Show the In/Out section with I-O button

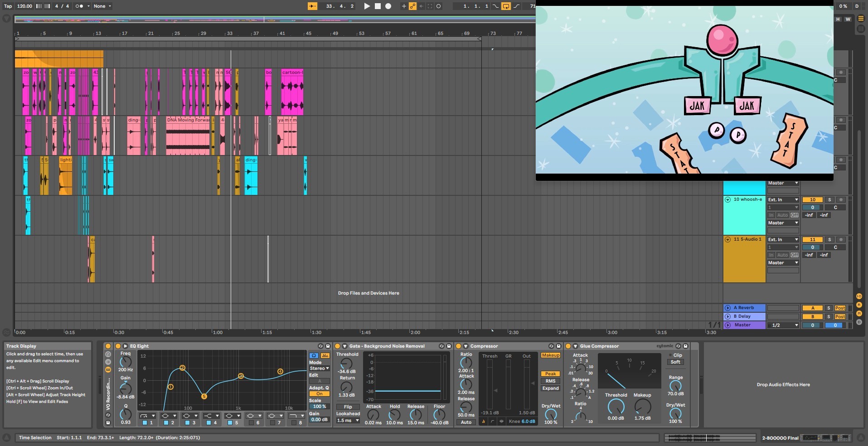click(859, 296)
